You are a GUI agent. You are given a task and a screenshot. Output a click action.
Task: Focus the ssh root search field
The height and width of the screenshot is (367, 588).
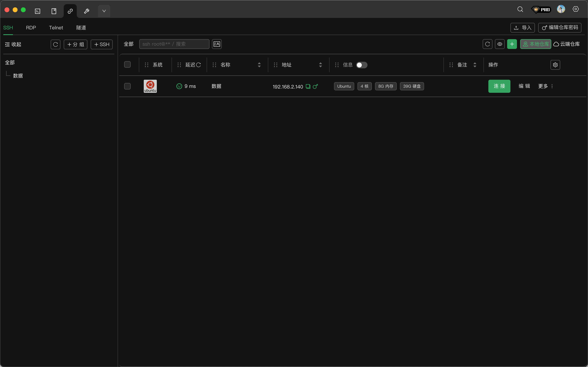point(174,44)
